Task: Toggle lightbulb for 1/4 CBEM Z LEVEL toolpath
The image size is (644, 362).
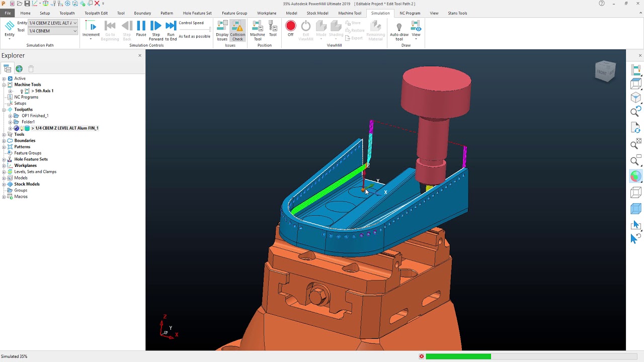Action: (22, 128)
